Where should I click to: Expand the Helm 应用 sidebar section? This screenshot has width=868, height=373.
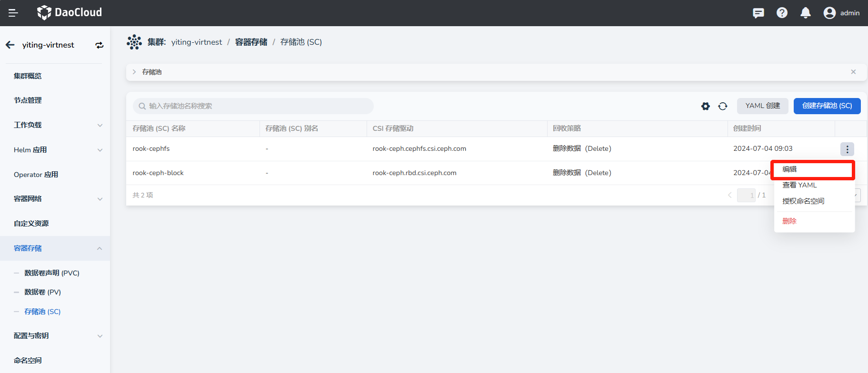tap(100, 150)
